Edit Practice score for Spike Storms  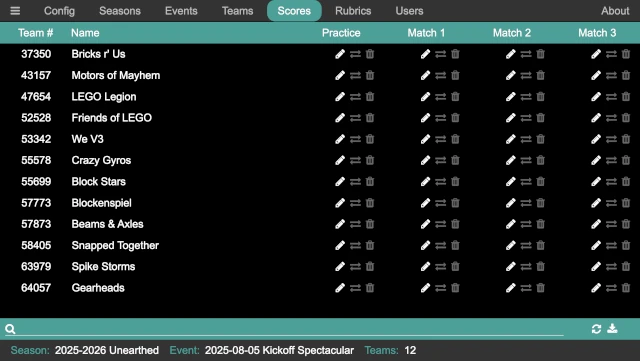coord(340,266)
